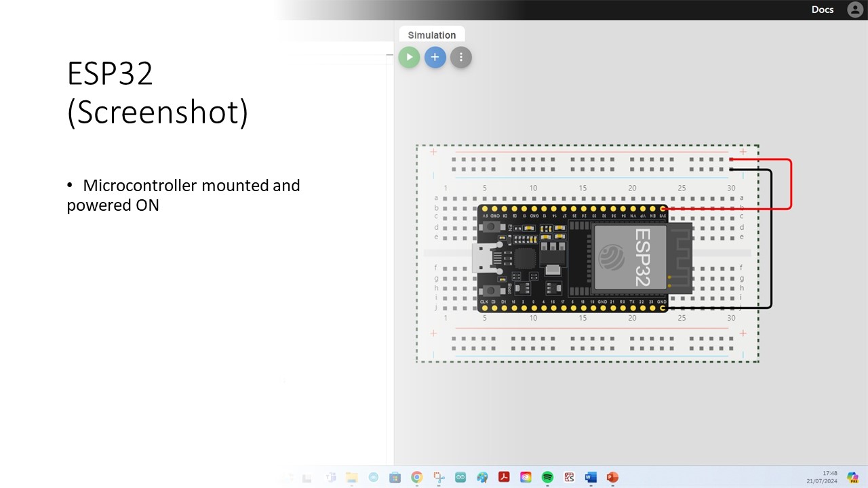Screen dimensions: 868x488
Task: Start the simulation with the green play button
Action: pyautogui.click(x=409, y=58)
